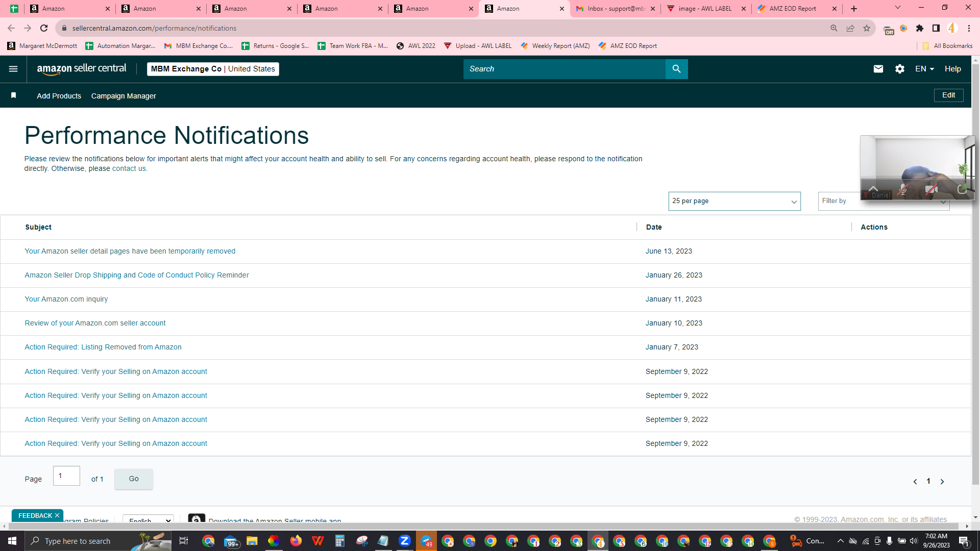Open Drop Shipping Policy Reminder notification
This screenshot has height=551, width=980.
click(x=137, y=275)
